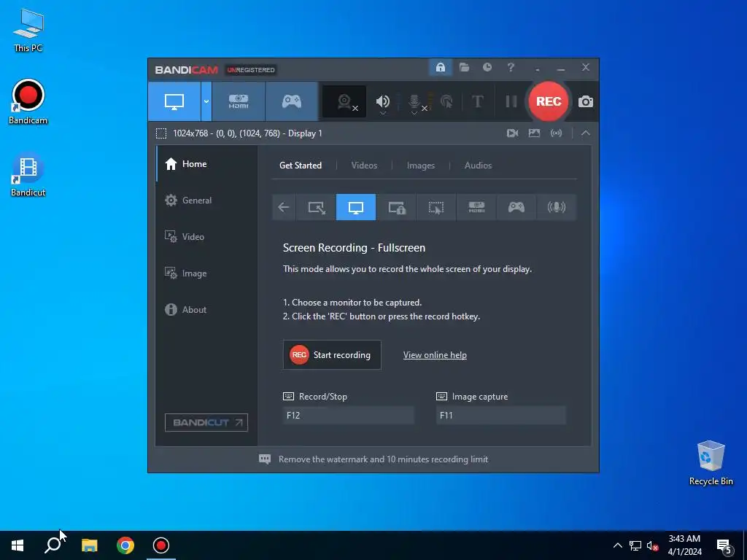Open Windows Start menu
The height and width of the screenshot is (560, 747).
coord(18,545)
